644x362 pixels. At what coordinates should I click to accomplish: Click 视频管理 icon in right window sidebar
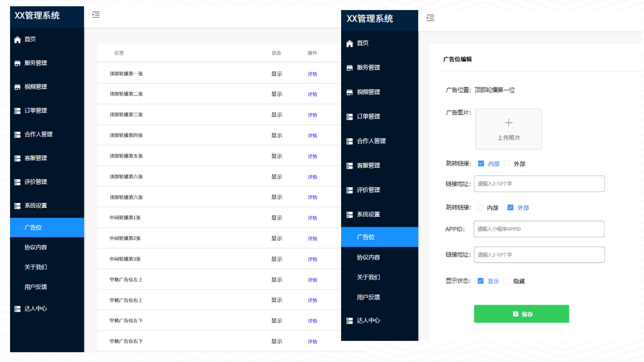click(350, 92)
